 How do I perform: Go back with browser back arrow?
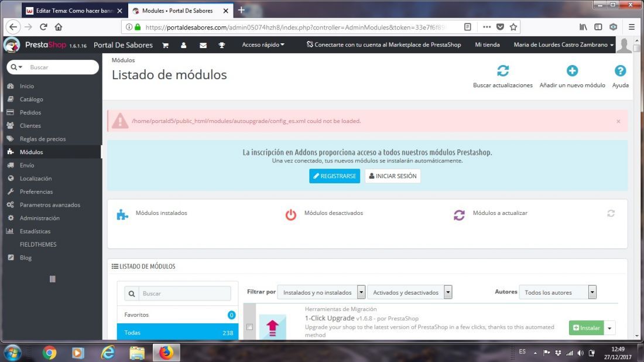[13, 27]
